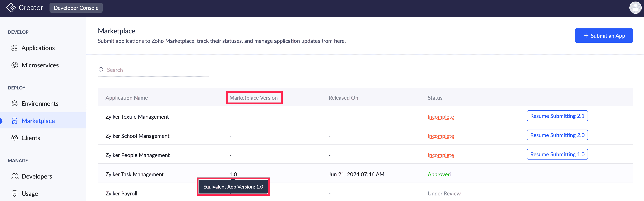Screen dimensions: 644x201
Task: Click Incomplete status for Zylker Textile Management
Action: 441,117
